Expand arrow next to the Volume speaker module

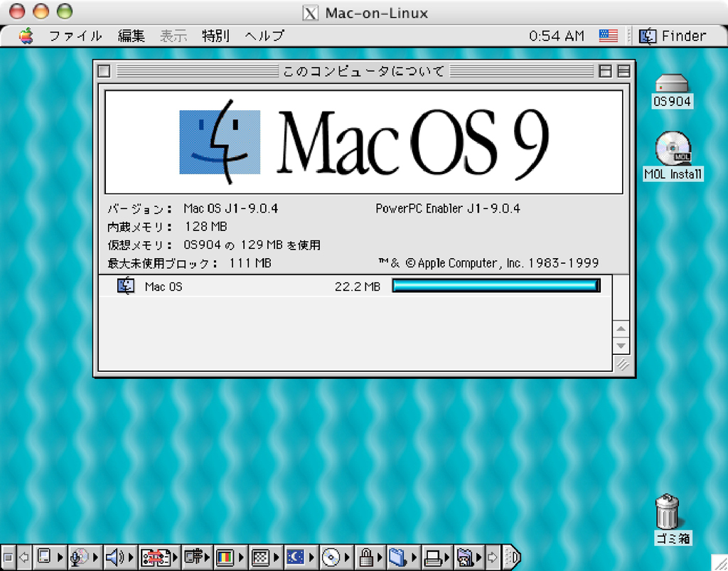click(x=131, y=557)
